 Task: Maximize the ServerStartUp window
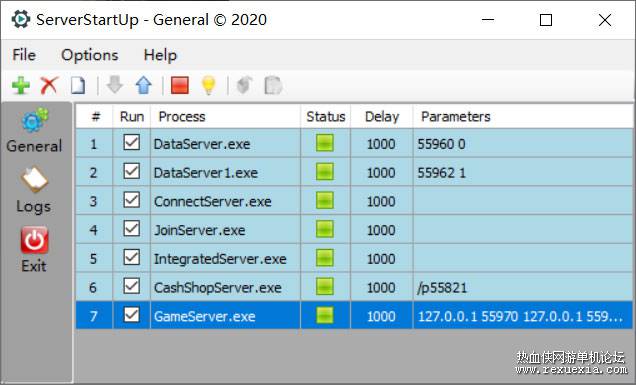point(546,19)
